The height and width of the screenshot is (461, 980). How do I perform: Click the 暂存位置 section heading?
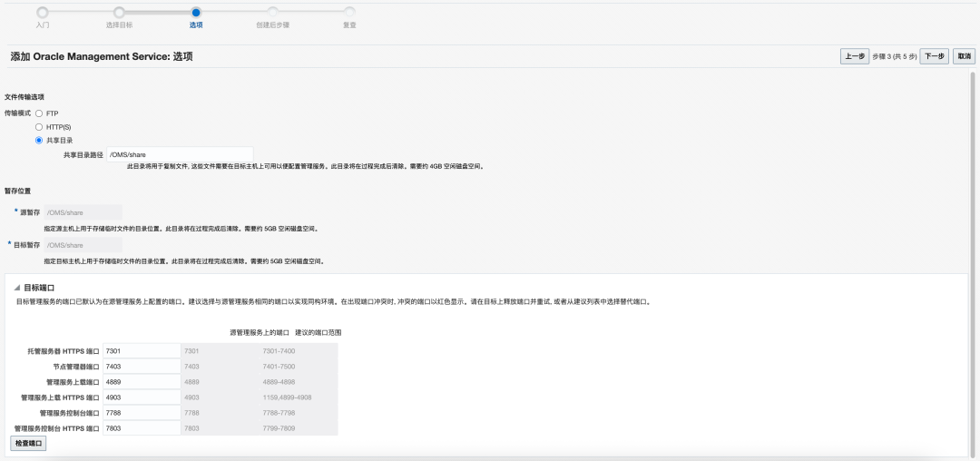tap(17, 191)
